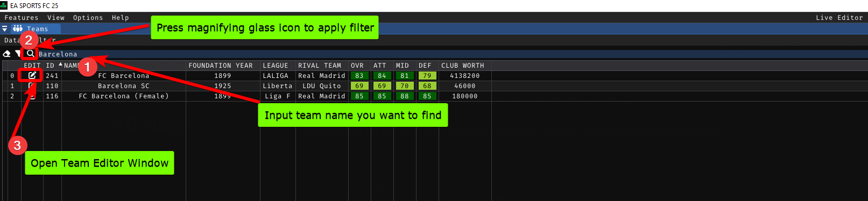Screen dimensions: 868x201
Task: Expand the tab list dropdown triangle
Action: [x=5, y=29]
